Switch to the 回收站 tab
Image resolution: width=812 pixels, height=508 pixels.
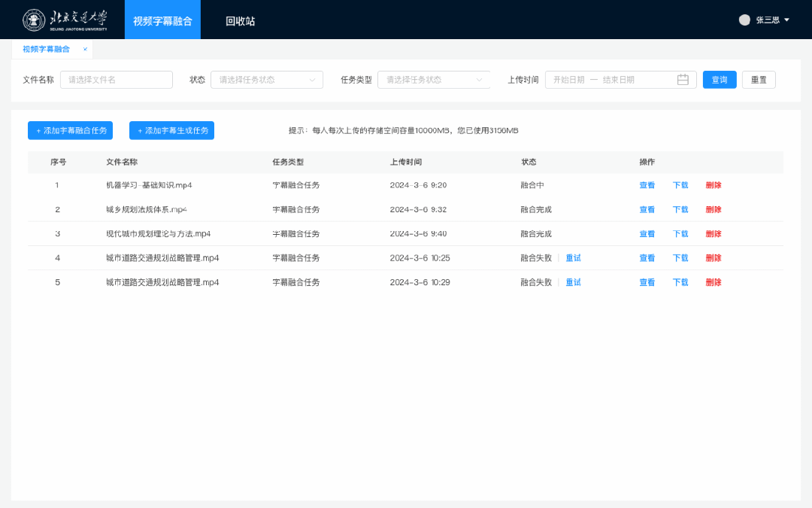coord(240,21)
